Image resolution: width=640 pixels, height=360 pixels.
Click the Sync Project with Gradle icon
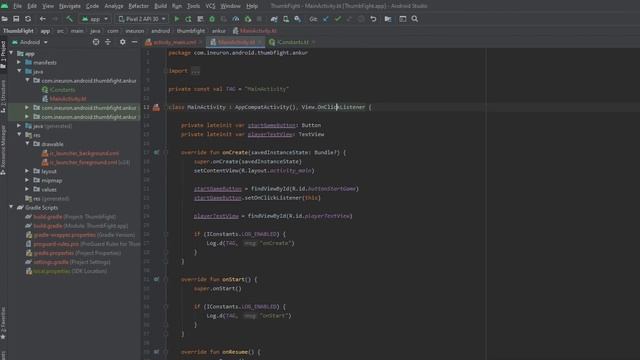point(274,19)
